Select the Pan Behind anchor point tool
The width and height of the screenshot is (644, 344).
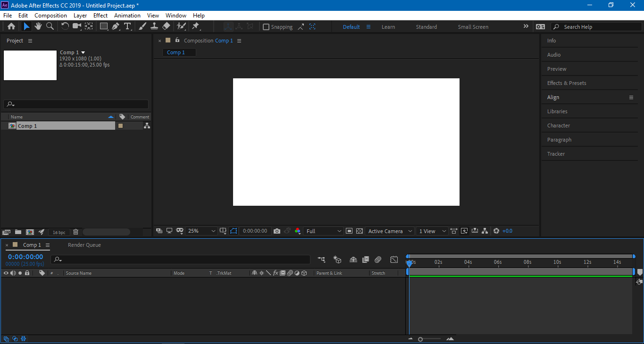[89, 26]
